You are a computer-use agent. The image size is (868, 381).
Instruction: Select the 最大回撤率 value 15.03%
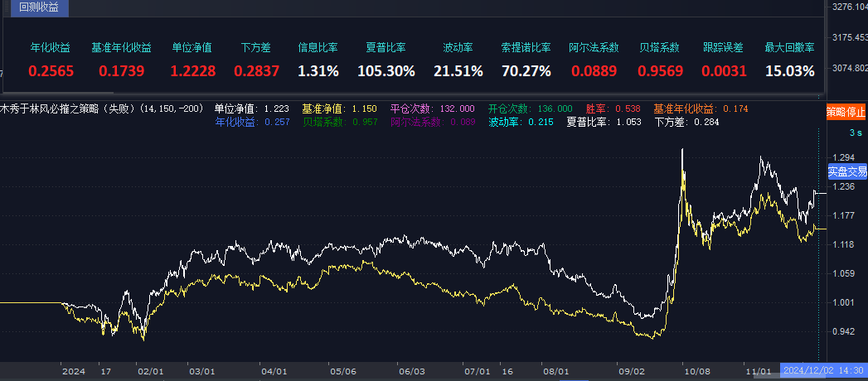click(790, 70)
